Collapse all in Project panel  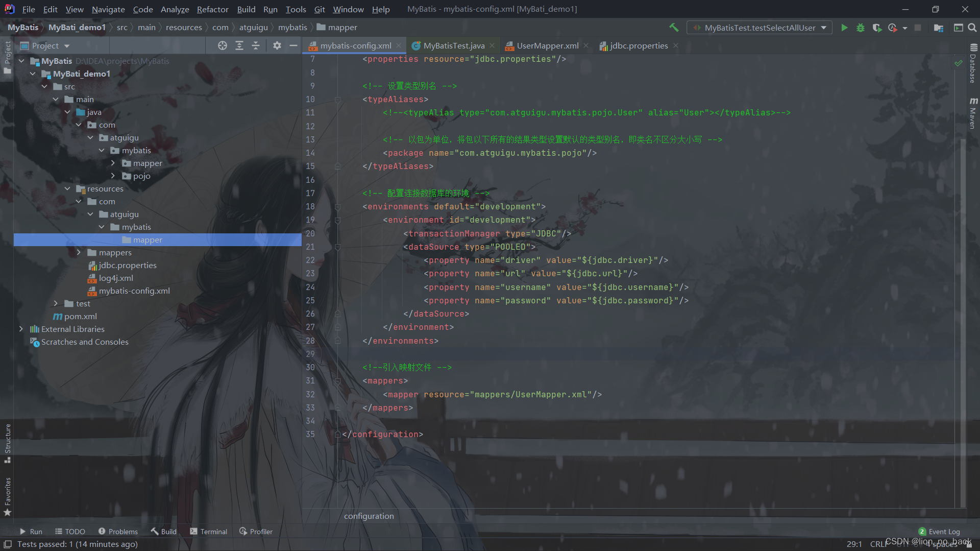click(x=256, y=45)
